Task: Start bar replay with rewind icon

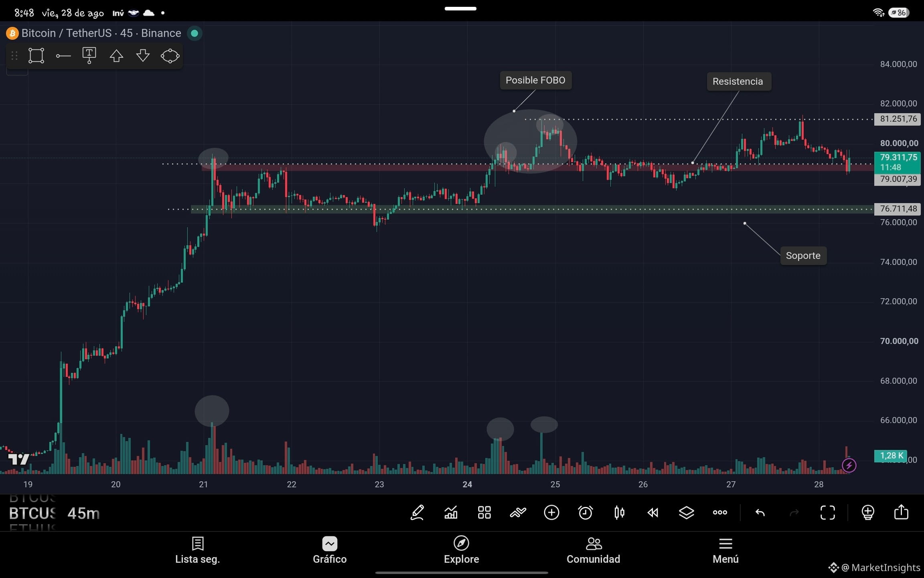Action: click(653, 513)
